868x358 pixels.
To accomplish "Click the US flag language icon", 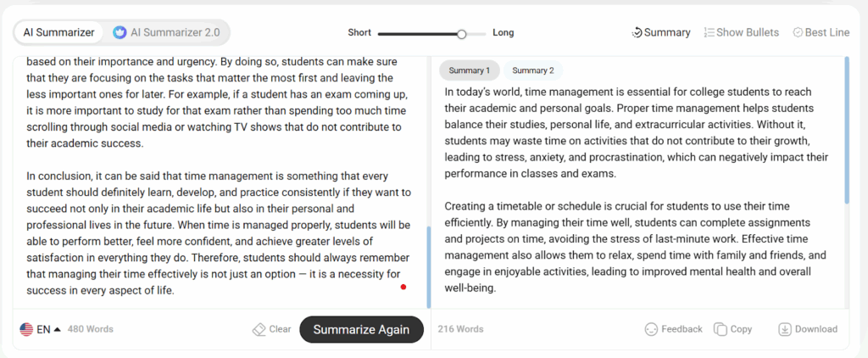I will pyautogui.click(x=25, y=329).
